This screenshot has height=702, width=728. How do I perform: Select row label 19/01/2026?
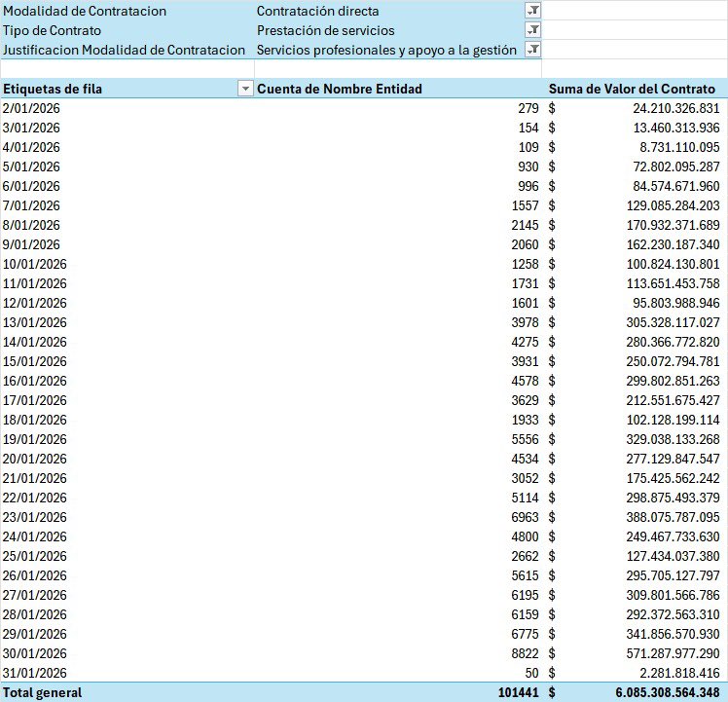(x=35, y=439)
